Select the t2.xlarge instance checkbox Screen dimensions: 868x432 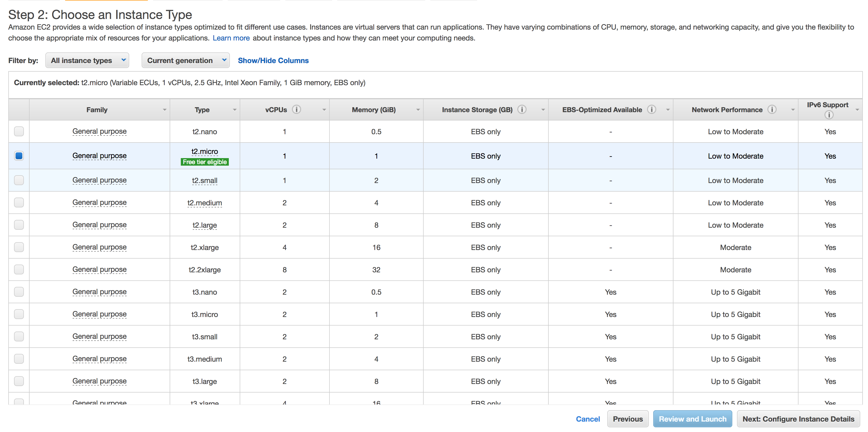(19, 247)
